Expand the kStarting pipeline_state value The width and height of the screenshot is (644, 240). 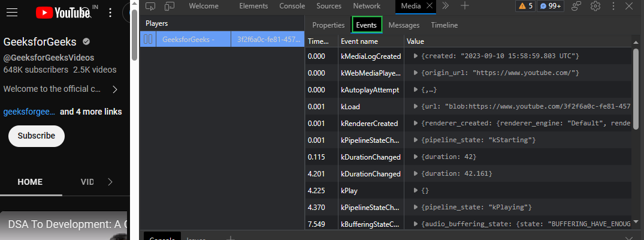coord(416,140)
